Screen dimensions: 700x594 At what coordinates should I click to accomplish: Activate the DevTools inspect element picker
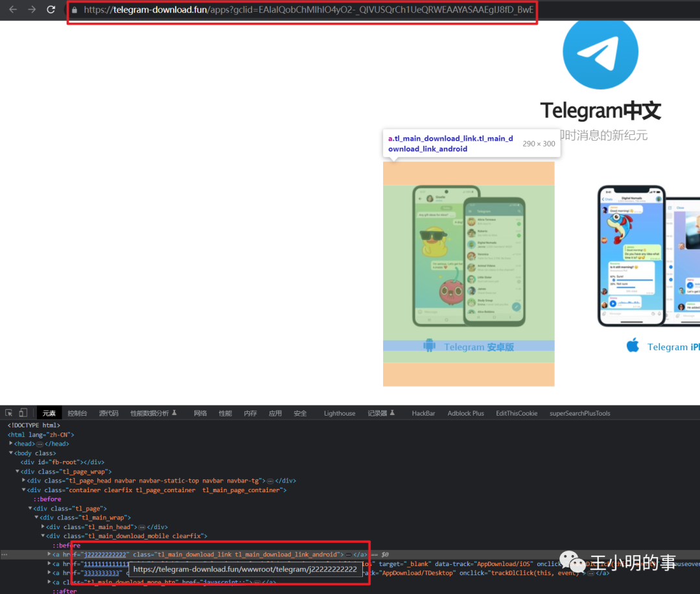[x=9, y=413]
